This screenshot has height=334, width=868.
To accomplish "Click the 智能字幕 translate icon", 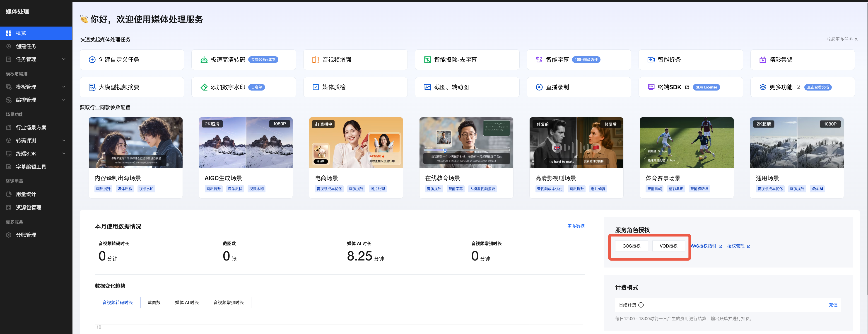I will (539, 60).
